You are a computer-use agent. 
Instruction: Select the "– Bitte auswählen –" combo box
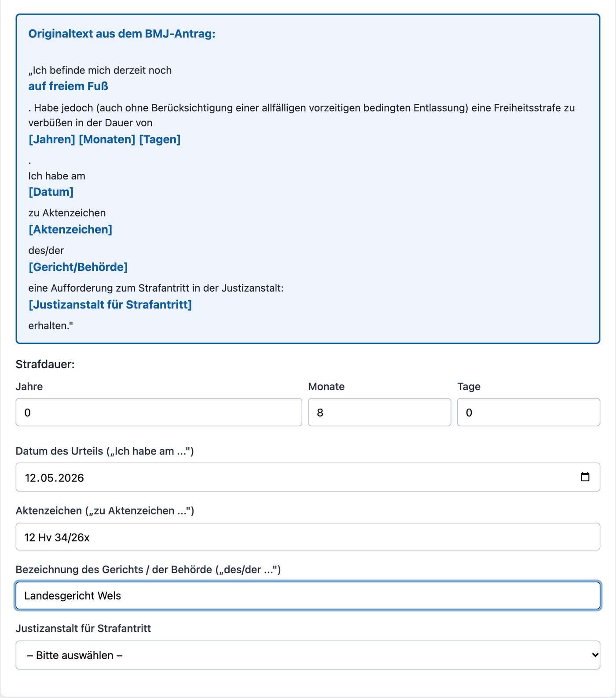[308, 655]
